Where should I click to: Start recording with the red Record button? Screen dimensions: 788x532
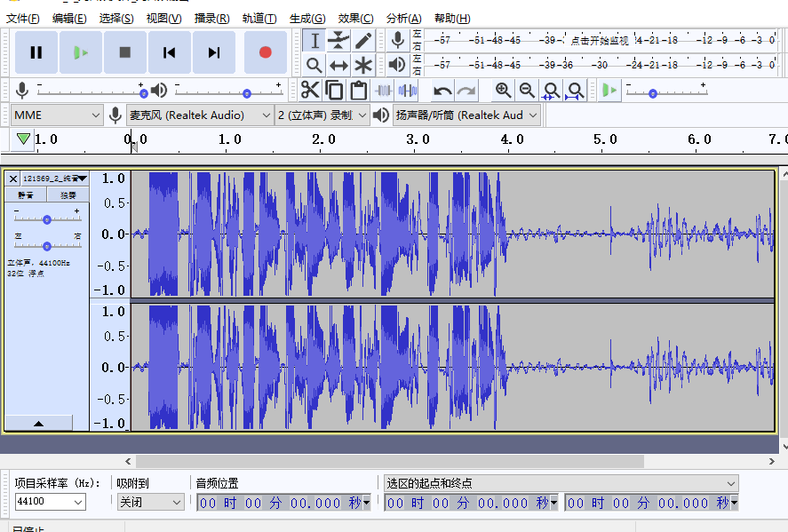(x=266, y=52)
